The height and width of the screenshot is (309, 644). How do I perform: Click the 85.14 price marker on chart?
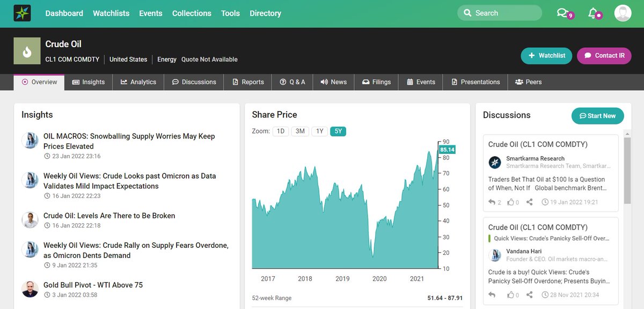447,150
